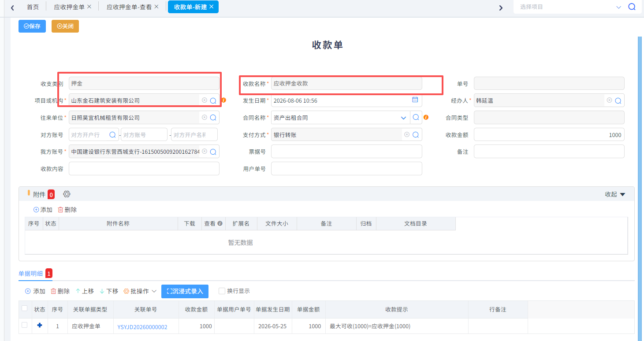
Task: Open calendar picker for 发生日期
Action: pyautogui.click(x=415, y=100)
